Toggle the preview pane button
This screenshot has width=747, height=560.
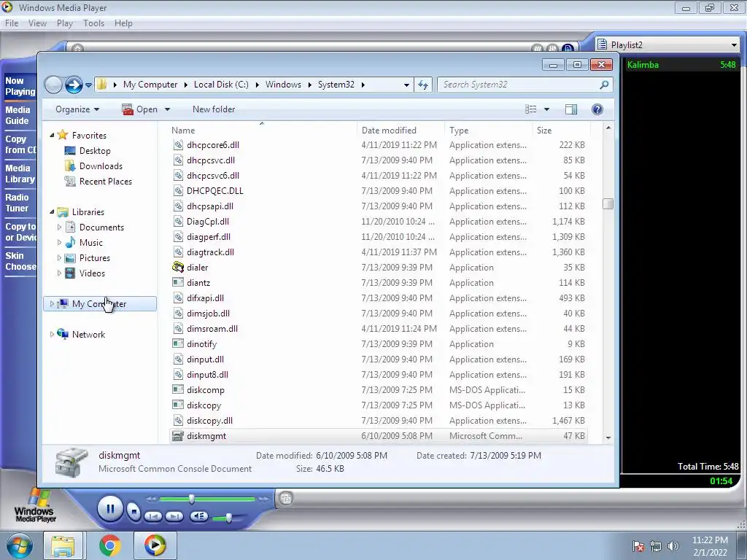[x=570, y=109]
